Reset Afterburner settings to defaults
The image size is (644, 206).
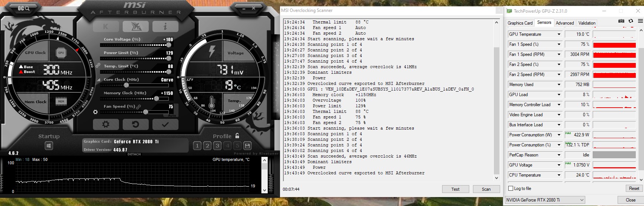[136, 124]
